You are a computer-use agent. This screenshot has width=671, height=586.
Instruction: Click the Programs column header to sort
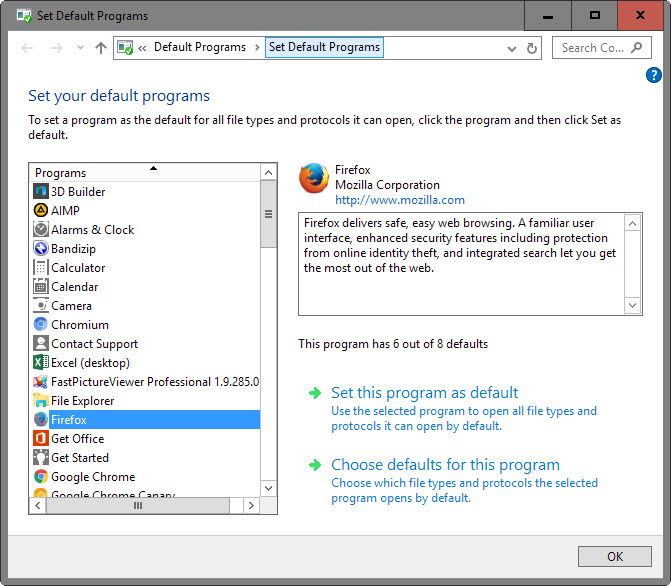point(145,173)
